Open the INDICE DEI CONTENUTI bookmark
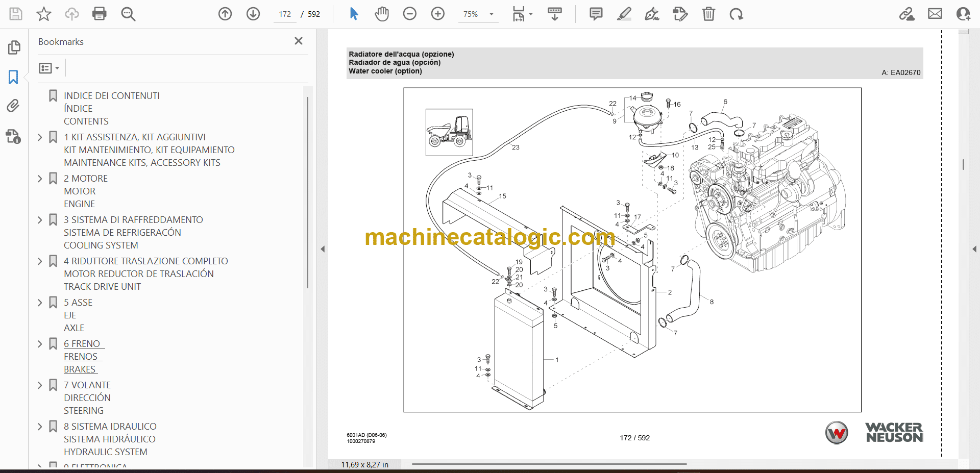This screenshot has width=980, height=473. pos(112,108)
